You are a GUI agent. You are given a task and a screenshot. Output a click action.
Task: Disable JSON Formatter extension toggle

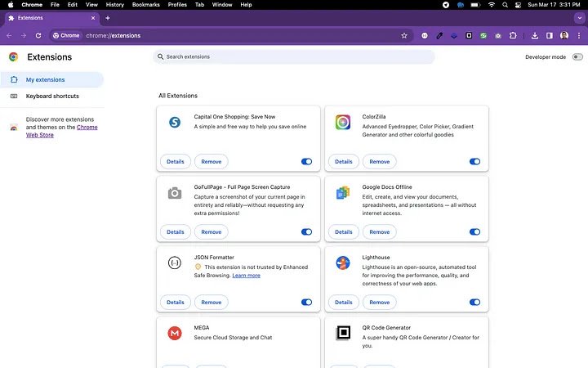coord(306,302)
